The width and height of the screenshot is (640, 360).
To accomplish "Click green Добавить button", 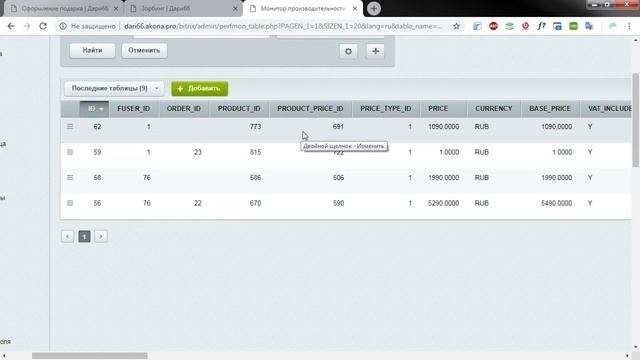I will coord(200,89).
